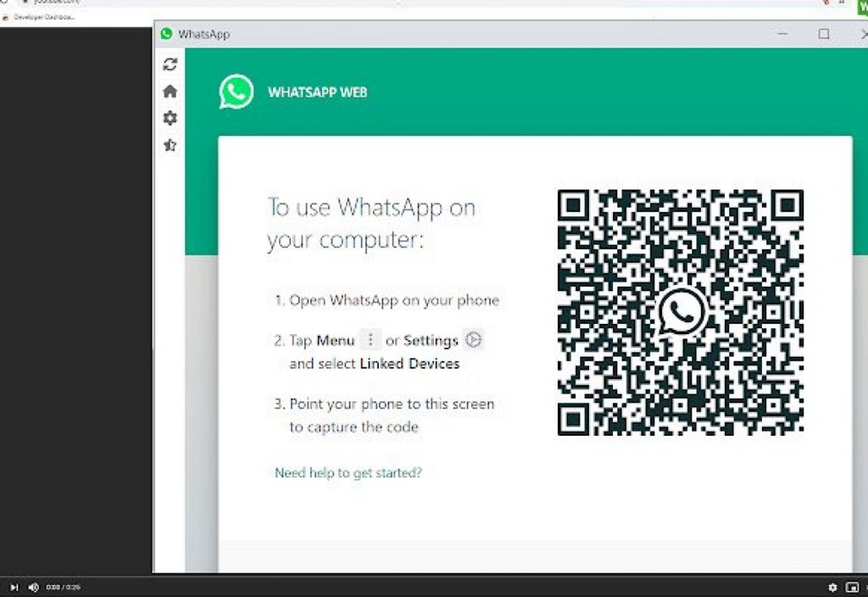Click "Open WhatsApp on your phone" step text
The width and height of the screenshot is (868, 597).
[394, 300]
